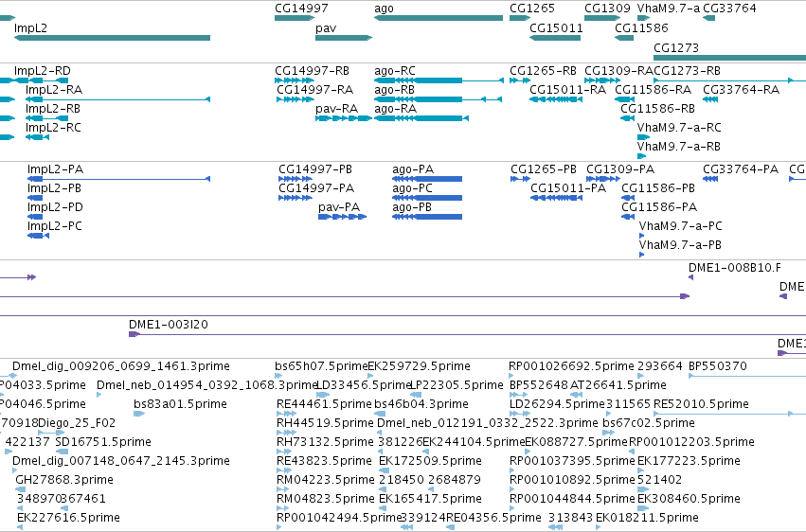Select protein ImpL2-PA
This screenshot has width=806, height=532.
pos(56,169)
